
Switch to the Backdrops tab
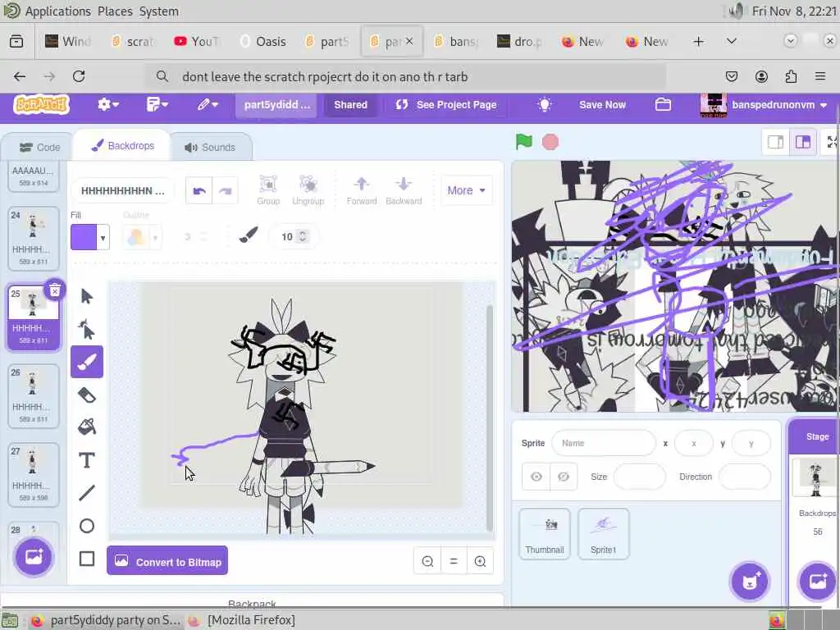pyautogui.click(x=123, y=146)
